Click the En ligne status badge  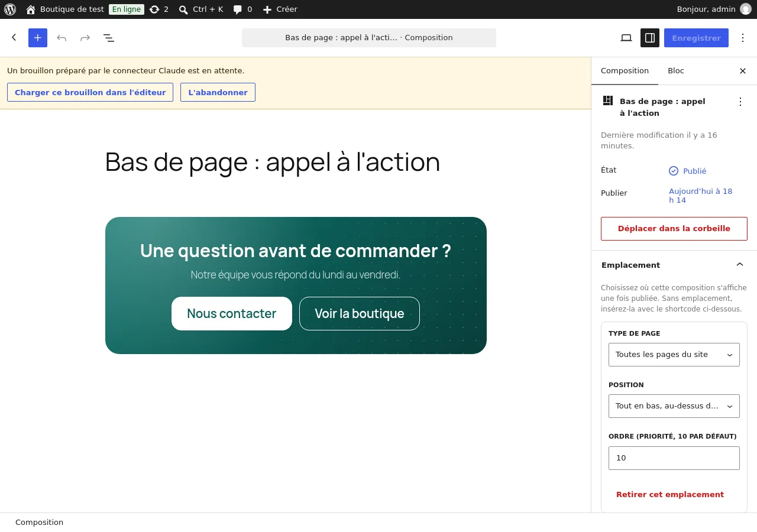[x=127, y=9]
